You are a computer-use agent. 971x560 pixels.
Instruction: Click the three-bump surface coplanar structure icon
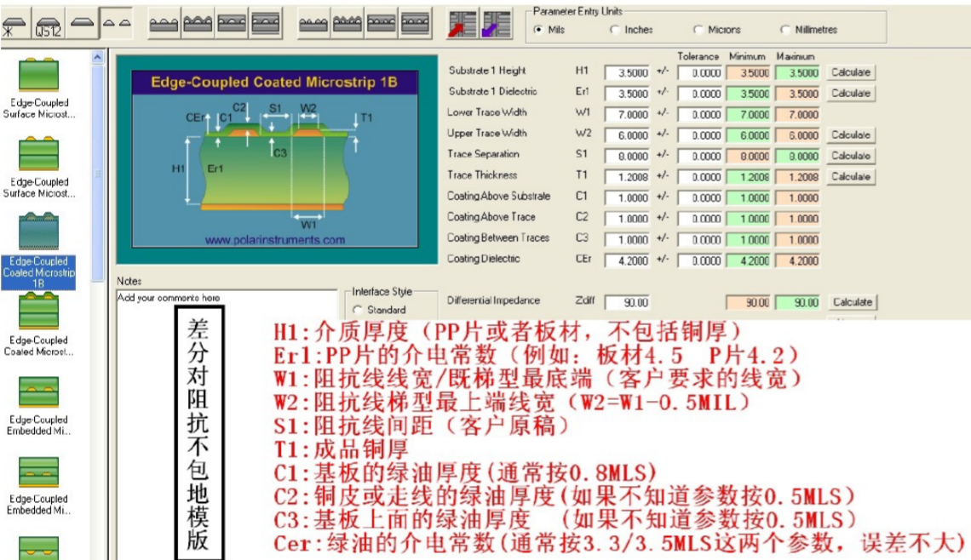[164, 24]
